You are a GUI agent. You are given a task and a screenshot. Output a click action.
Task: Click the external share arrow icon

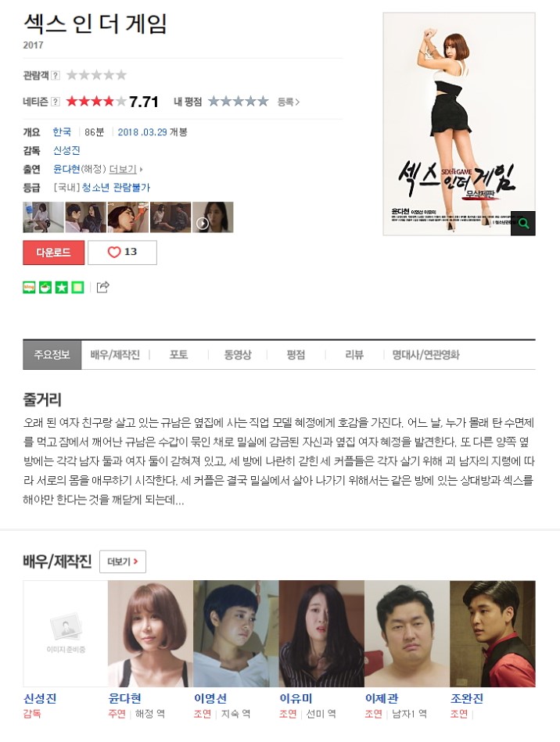tap(102, 287)
